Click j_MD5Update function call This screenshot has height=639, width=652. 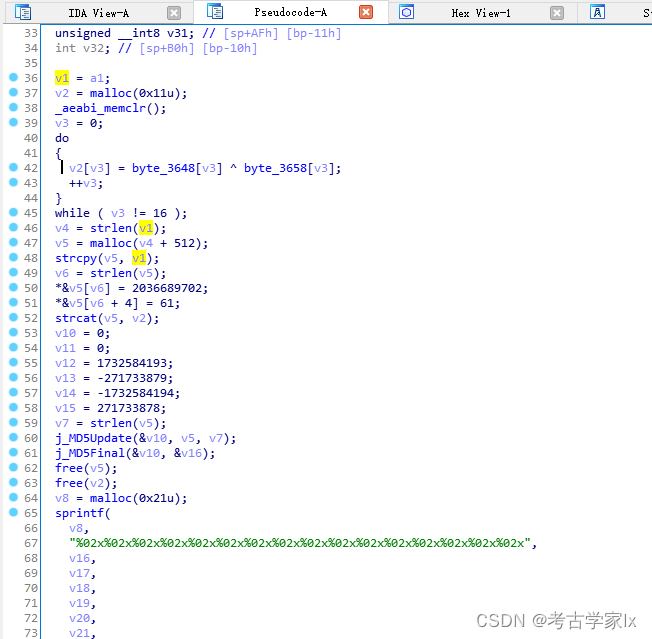click(93, 438)
